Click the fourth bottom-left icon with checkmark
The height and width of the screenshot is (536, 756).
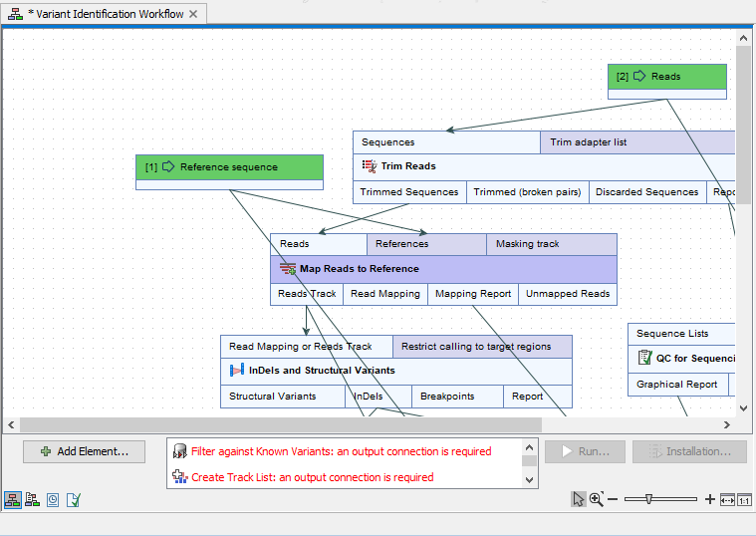coord(73,500)
